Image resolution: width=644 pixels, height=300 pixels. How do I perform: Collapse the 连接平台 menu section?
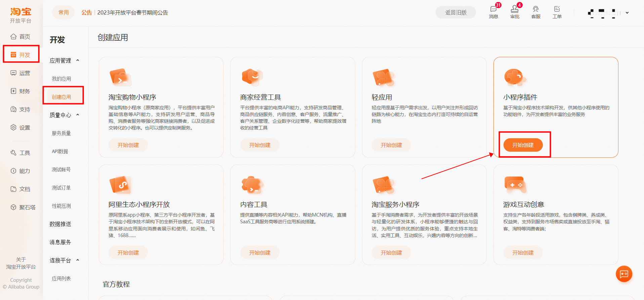click(78, 260)
